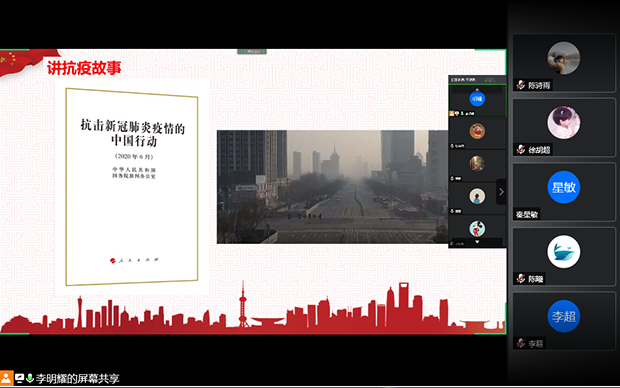Click the white paper book cover image
Image resolution: width=620 pixels, height=388 pixels.
click(132, 186)
